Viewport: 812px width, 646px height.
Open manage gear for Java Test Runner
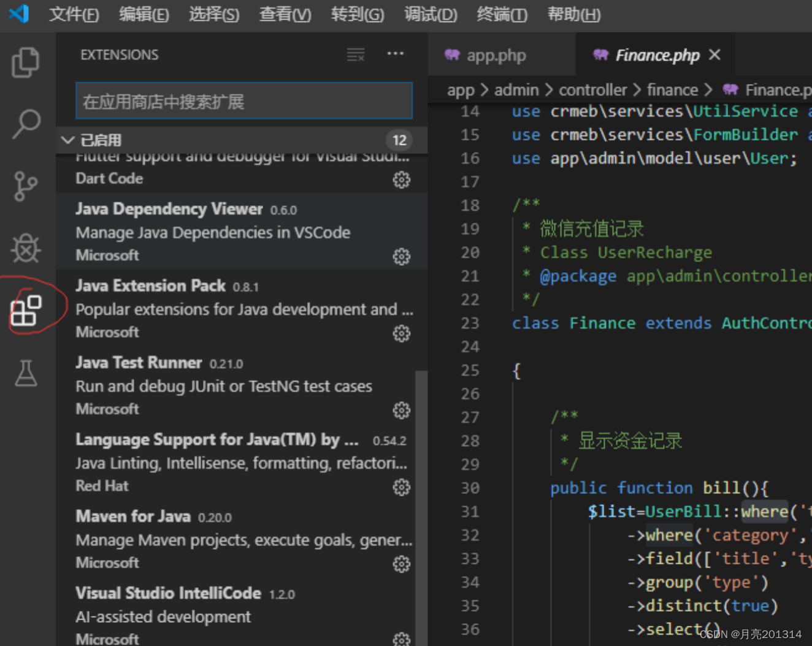(402, 410)
